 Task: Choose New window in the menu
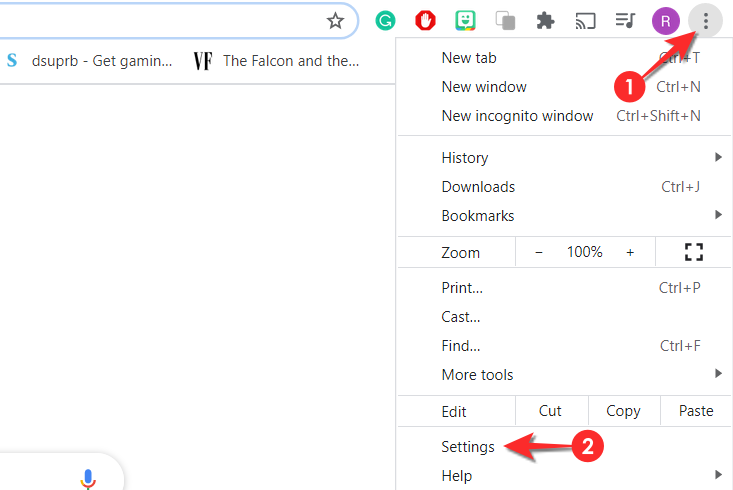564,87
